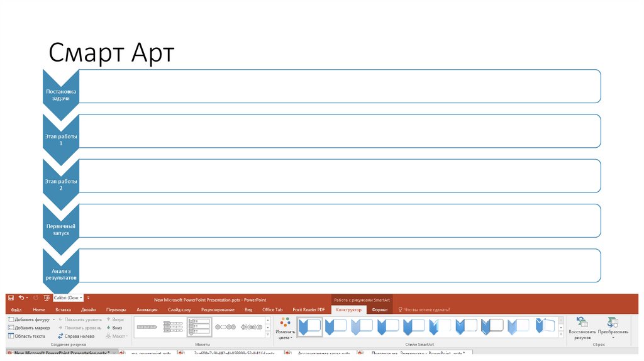Open the Office Tab ribbon tab
This screenshot has height=361, width=644.
[272, 309]
